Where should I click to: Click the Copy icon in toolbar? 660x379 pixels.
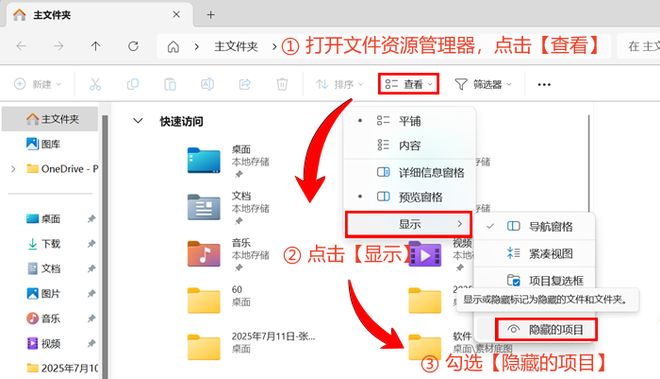tap(133, 84)
